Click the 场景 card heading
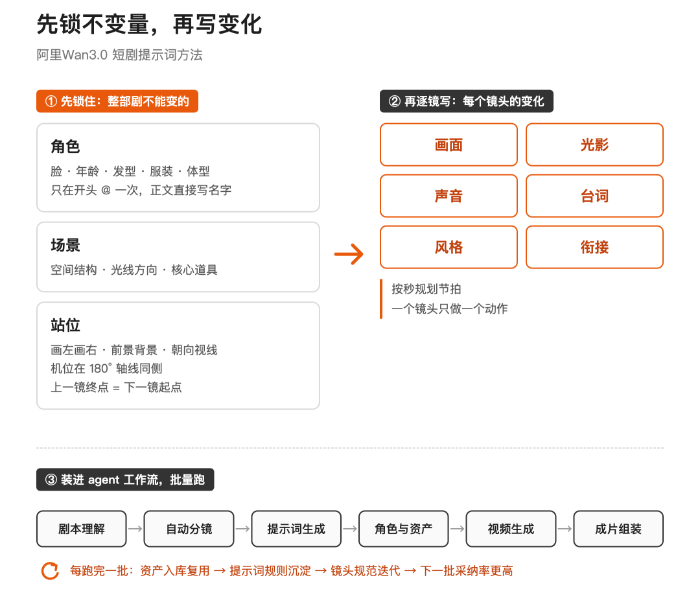This screenshot has width=700, height=593. point(65,245)
